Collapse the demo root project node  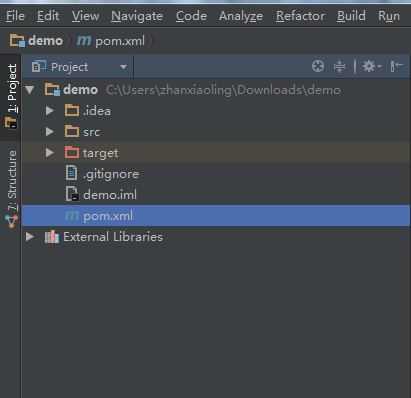coord(30,90)
